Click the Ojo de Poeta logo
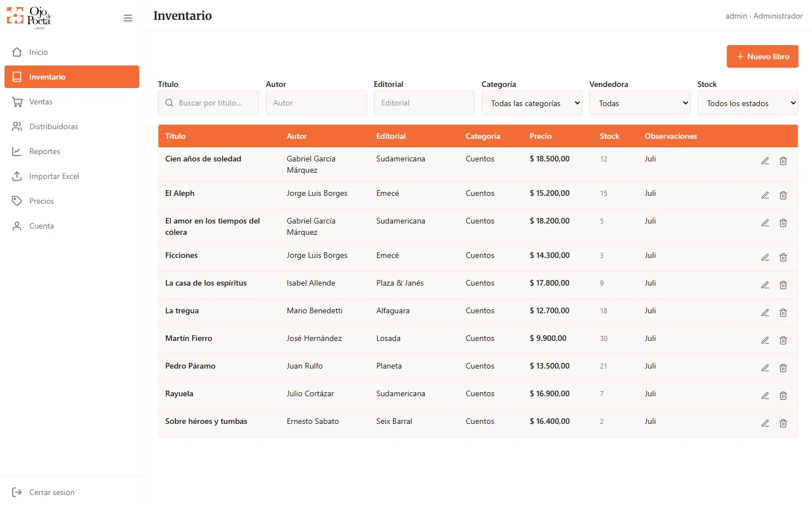The width and height of the screenshot is (812, 508). [29, 17]
